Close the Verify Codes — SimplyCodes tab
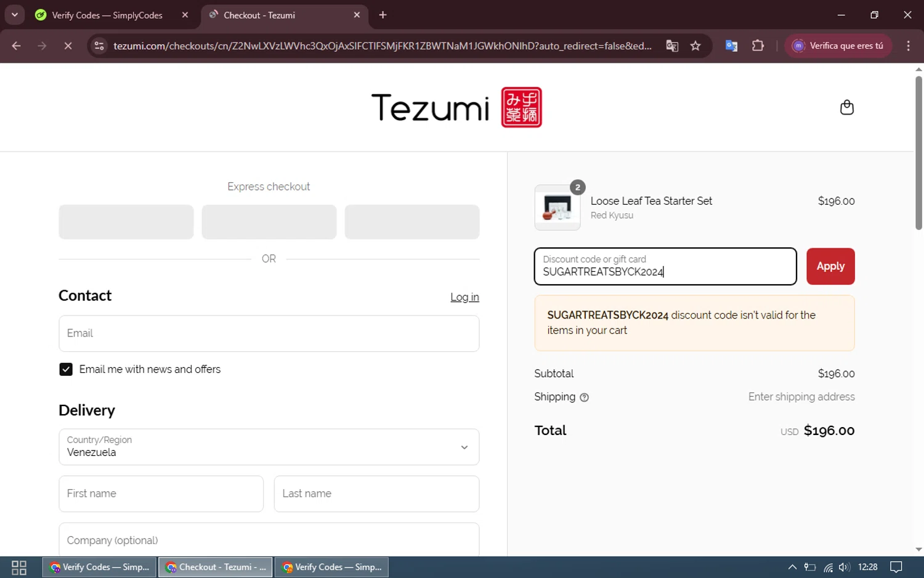Screen dimensions: 924x578 point(185,15)
